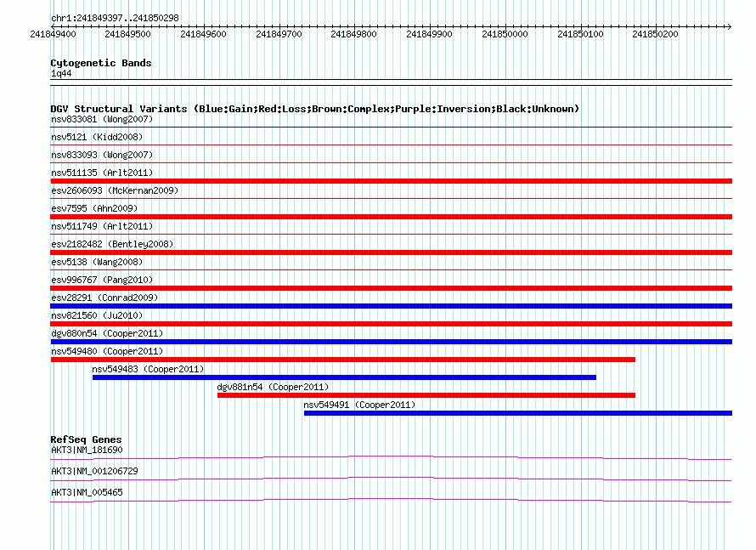The image size is (756, 550).
Task: Open variant nsv833081 (Wong2007)
Action: click(102, 119)
